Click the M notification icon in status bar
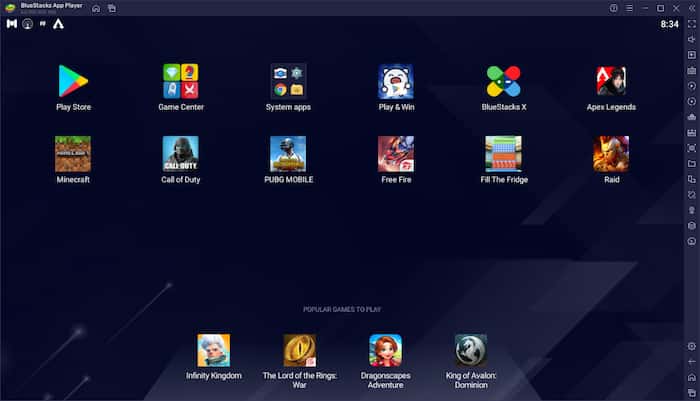 pyautogui.click(x=12, y=24)
